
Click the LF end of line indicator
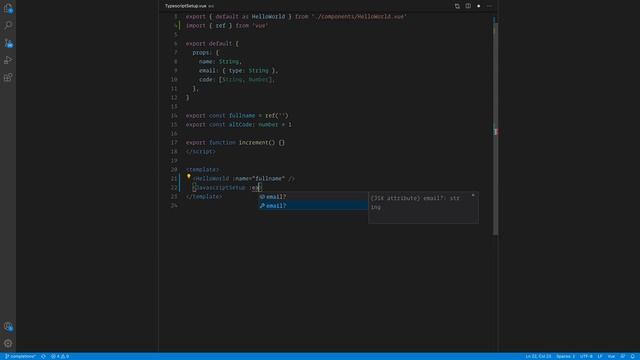600,356
